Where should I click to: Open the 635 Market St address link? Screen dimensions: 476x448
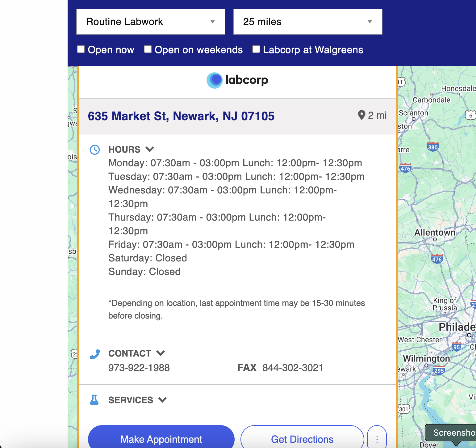[181, 116]
